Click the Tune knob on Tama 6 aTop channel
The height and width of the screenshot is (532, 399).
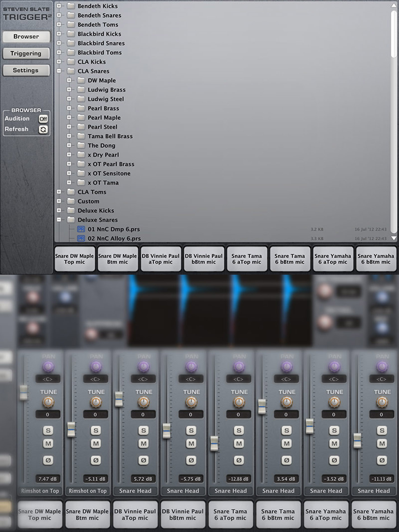[239, 402]
